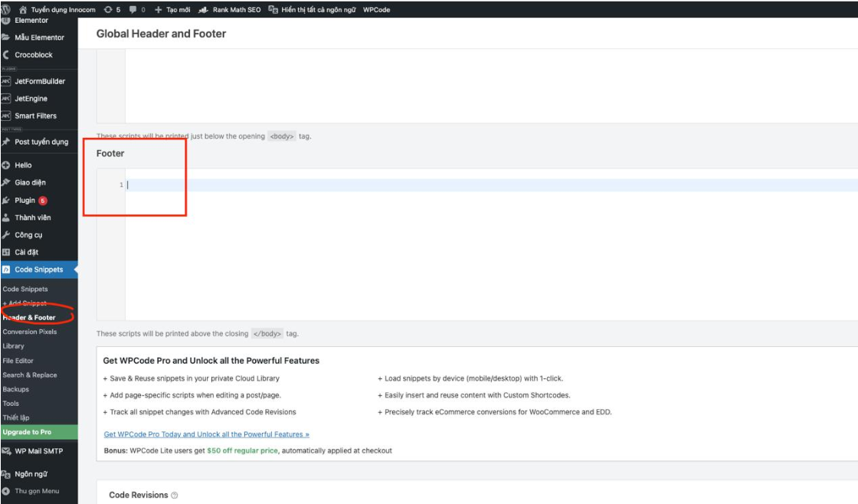
Task: Open the Header & Footer submenu item
Action: click(x=29, y=317)
